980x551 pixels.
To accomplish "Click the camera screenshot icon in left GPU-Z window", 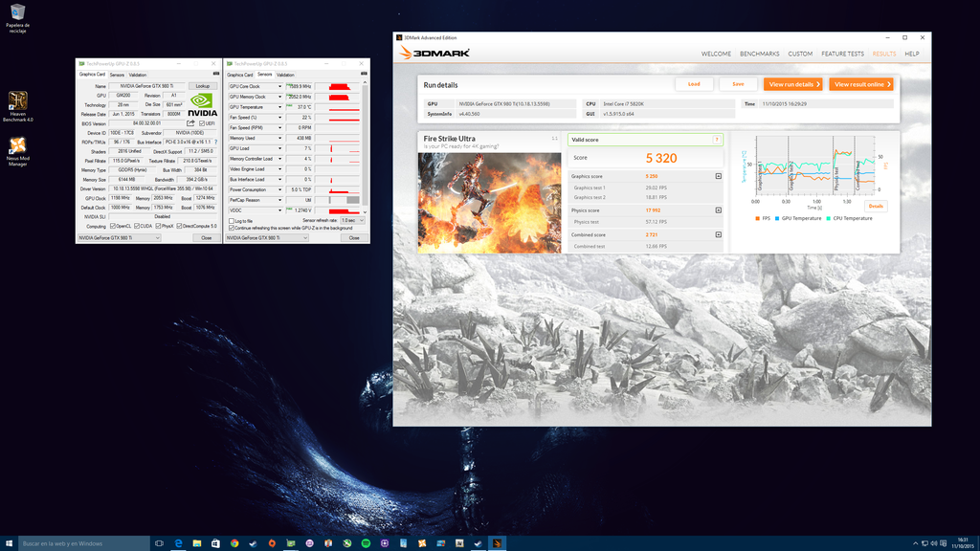I will click(x=216, y=74).
